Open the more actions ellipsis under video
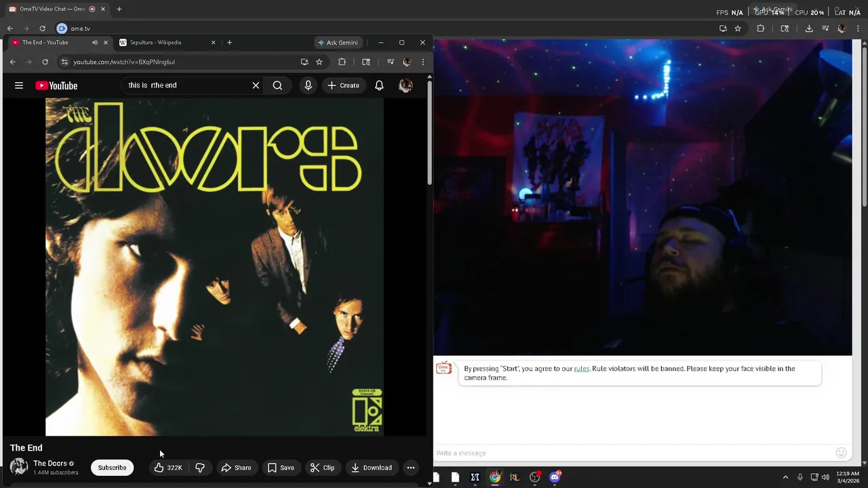 click(x=411, y=468)
